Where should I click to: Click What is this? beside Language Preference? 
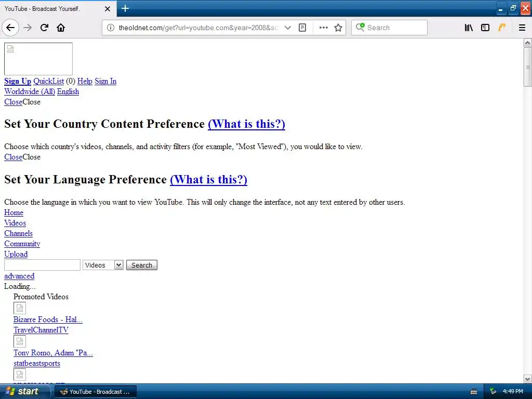pyautogui.click(x=209, y=179)
